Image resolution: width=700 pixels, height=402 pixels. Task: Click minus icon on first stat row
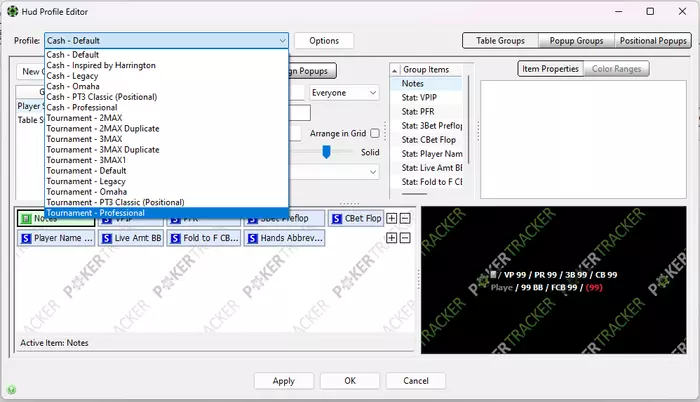point(405,218)
